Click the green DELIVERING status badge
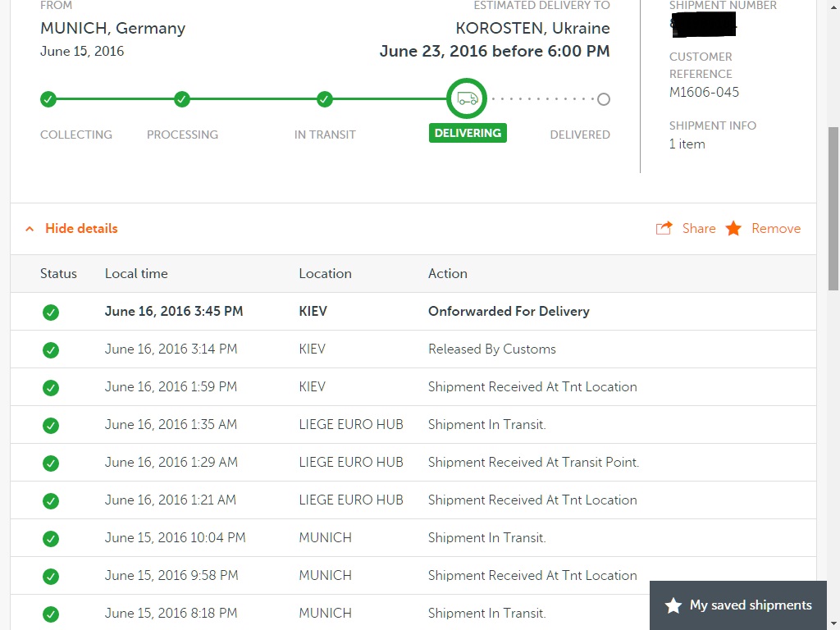This screenshot has height=630, width=840. pos(468,133)
